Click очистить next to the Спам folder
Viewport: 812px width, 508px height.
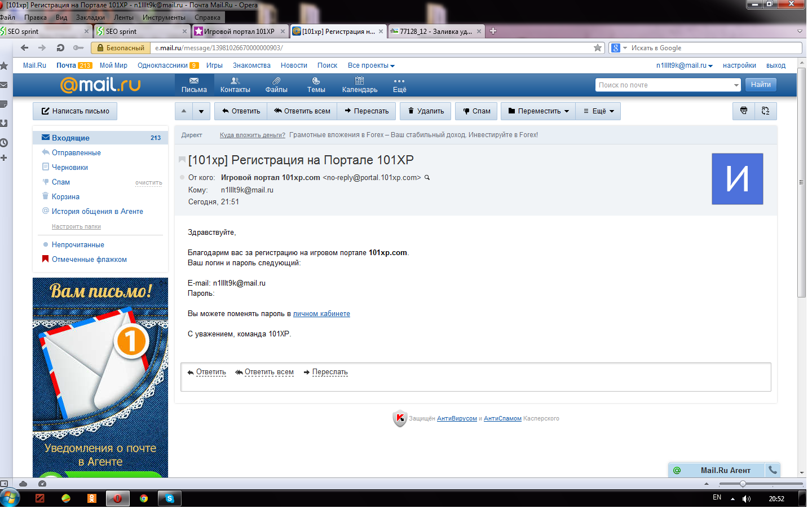tap(149, 183)
